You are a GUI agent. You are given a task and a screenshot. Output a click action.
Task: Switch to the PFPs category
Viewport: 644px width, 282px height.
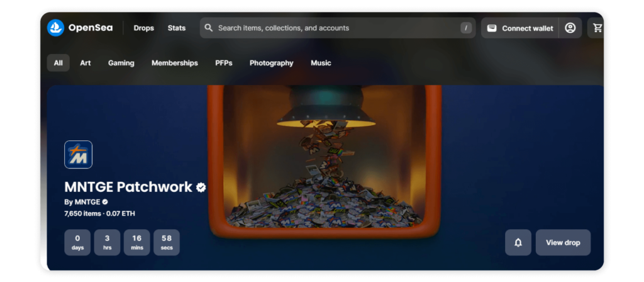coord(224,63)
